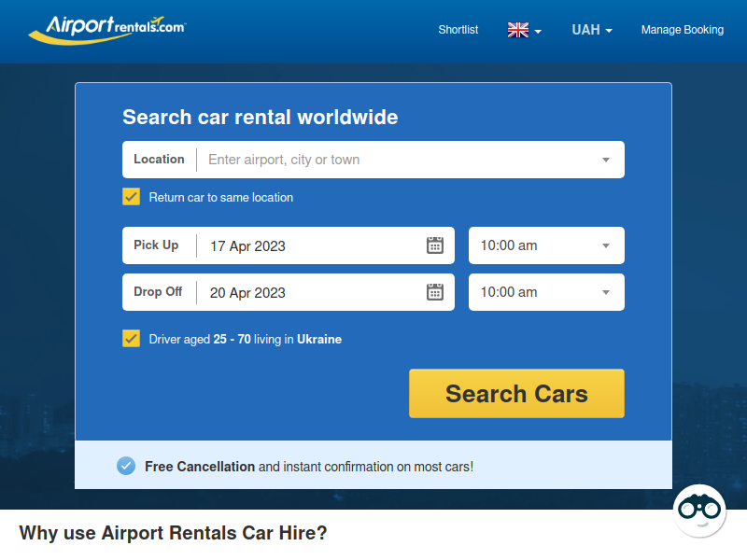Open the Drop Off date calendar icon
Viewport: 747px width, 560px height.
(x=434, y=292)
